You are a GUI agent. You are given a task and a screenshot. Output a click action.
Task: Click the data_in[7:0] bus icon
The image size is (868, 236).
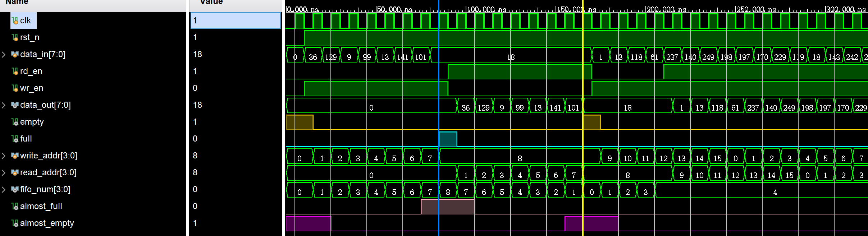tap(15, 54)
